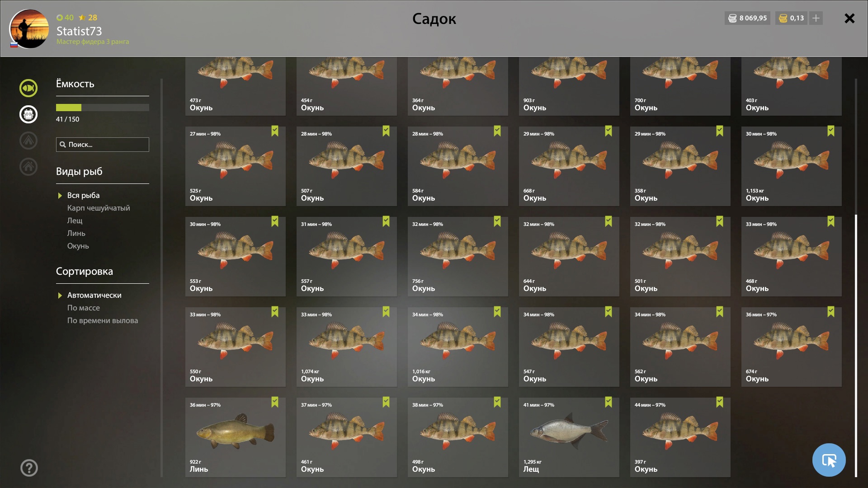Select the second round keepnet basket icon
This screenshot has height=488, width=868.
[x=28, y=114]
